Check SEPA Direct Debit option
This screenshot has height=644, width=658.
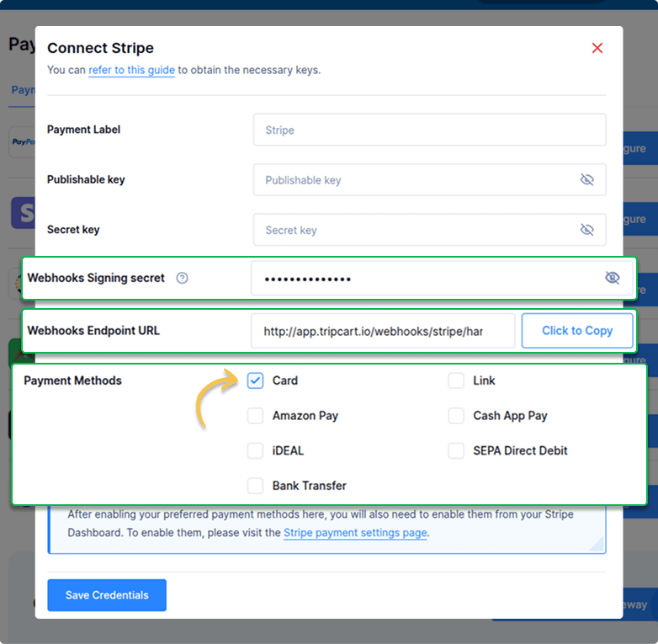[x=456, y=450]
